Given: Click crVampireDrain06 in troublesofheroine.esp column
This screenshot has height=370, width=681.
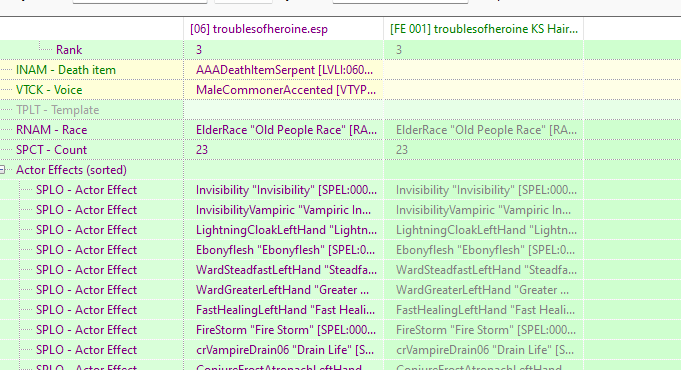Looking at the screenshot, I should (285, 350).
